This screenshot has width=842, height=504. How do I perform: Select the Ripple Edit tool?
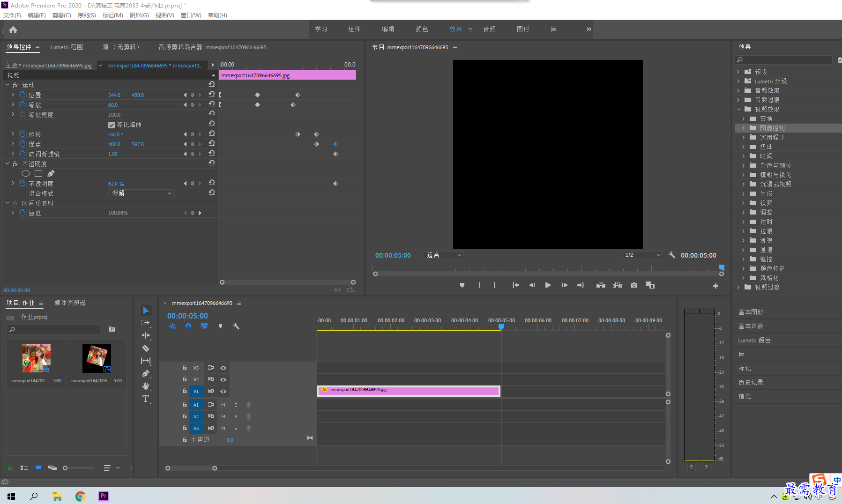click(x=146, y=335)
